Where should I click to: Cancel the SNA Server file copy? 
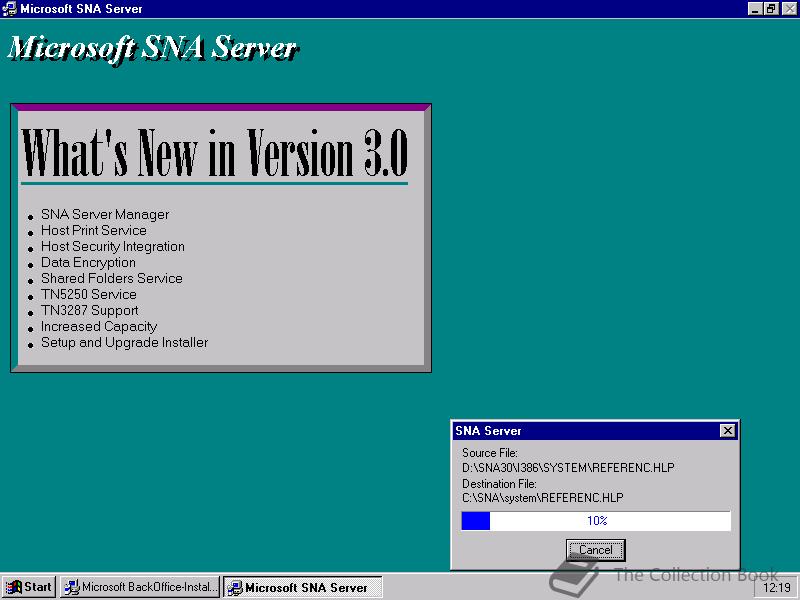pos(595,550)
